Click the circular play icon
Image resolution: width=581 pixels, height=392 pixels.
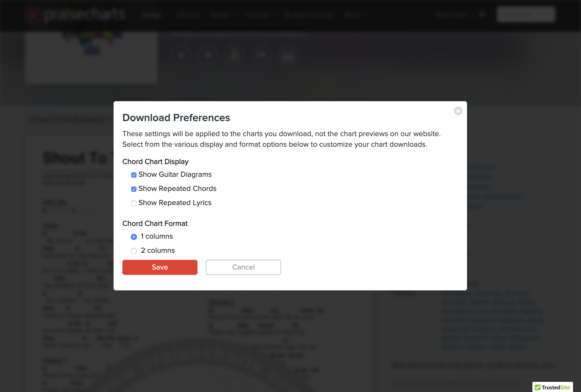pos(208,55)
